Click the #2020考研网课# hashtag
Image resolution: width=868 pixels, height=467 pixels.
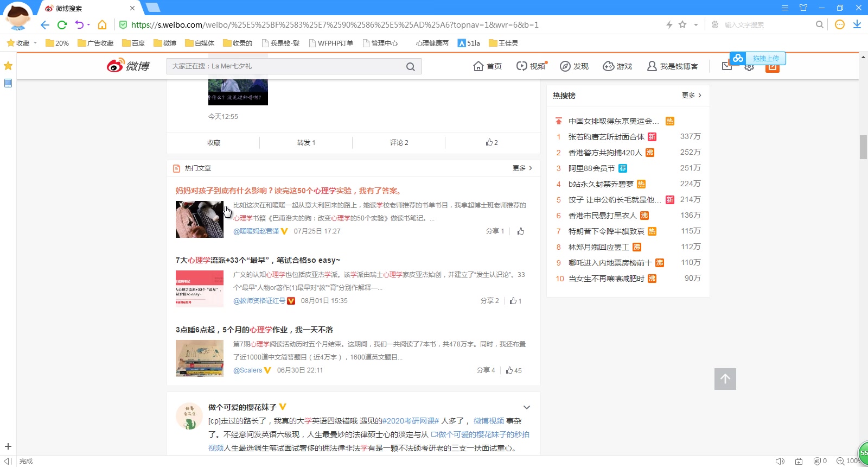pos(411,421)
